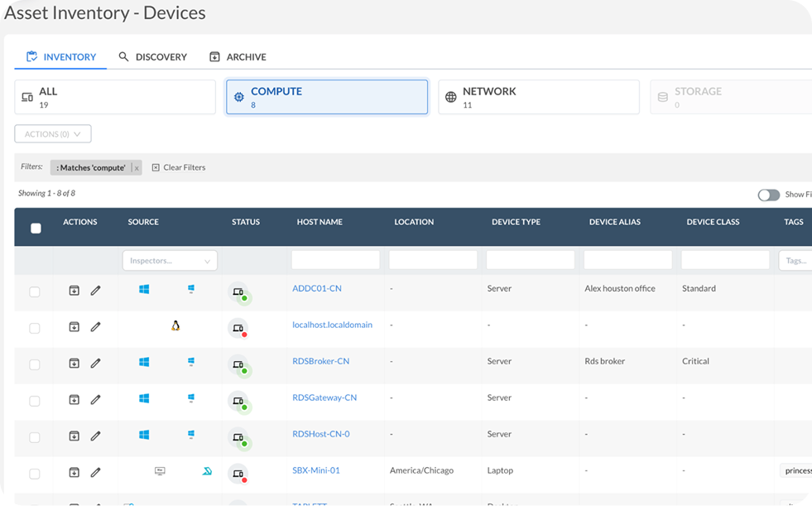Screen dimensions: 812x506
Task: Click edit pencil icon for RDSBroker-CN row
Action: (95, 364)
